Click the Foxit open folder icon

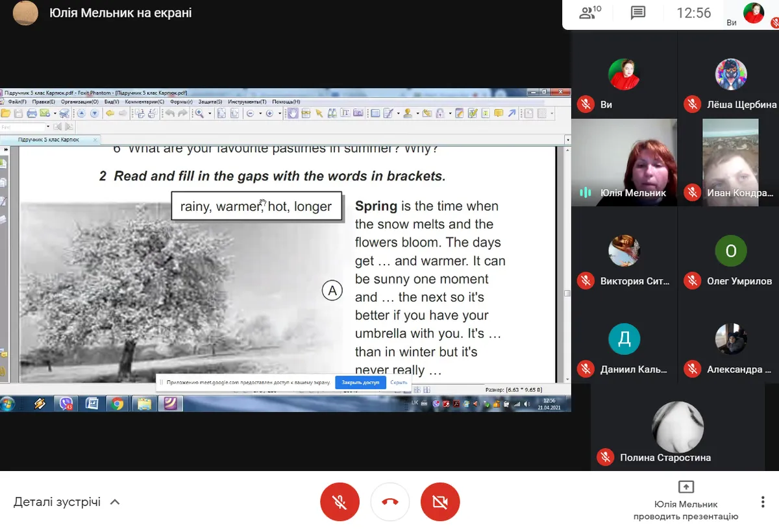tap(6, 114)
